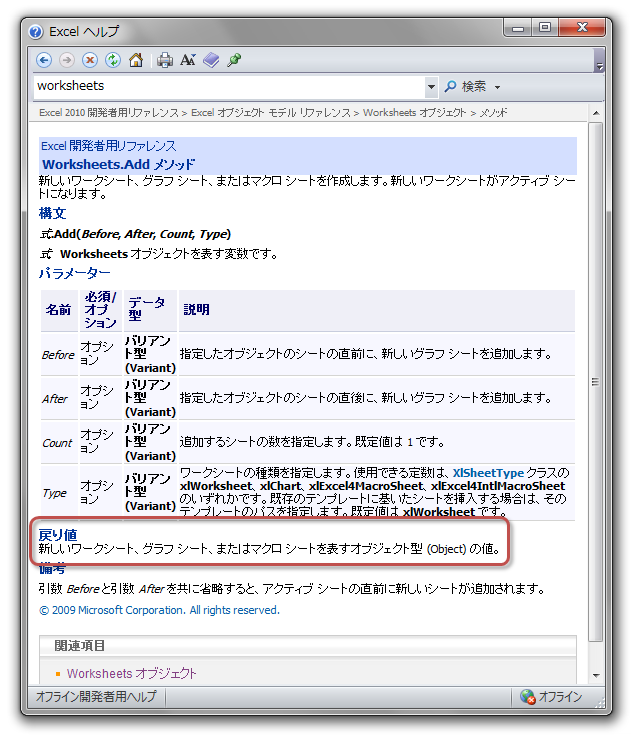The image size is (633, 742).
Task: Click the Count parameter name cell
Action: (57, 443)
